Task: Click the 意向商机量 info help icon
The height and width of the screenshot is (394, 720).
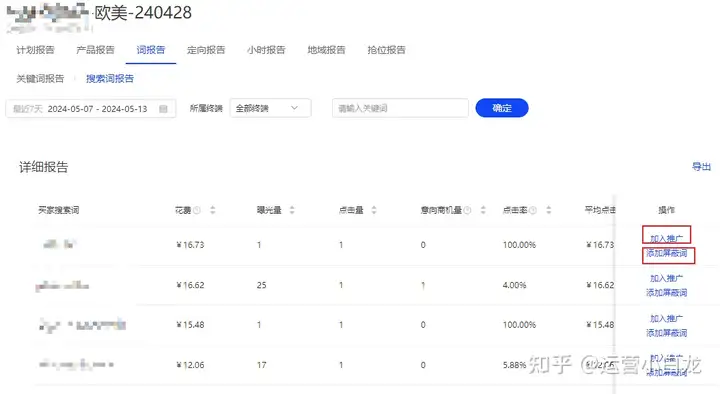Action: pos(467,210)
